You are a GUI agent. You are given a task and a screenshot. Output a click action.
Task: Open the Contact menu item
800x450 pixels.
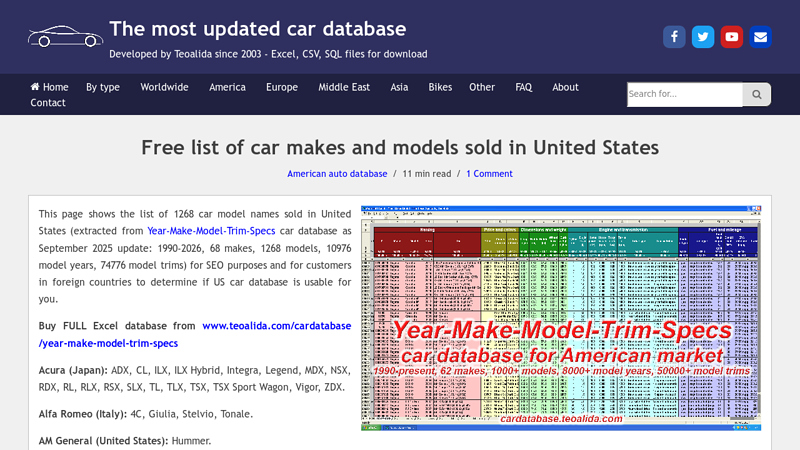coord(48,103)
